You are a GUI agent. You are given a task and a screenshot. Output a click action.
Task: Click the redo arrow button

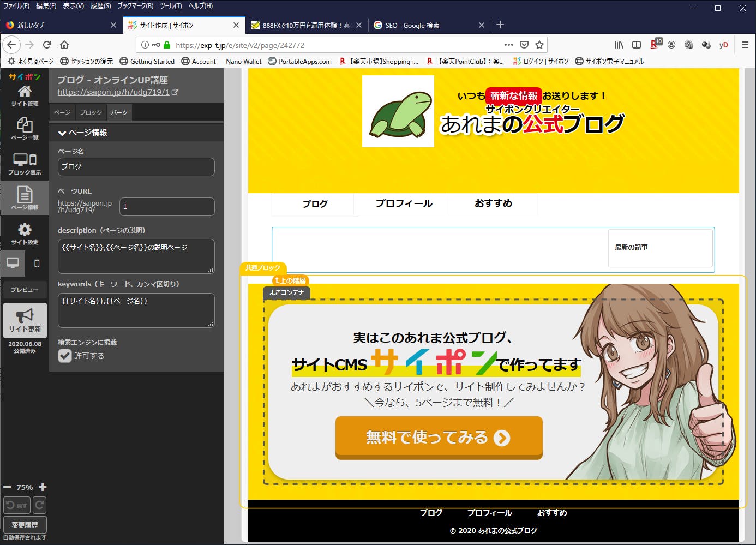tap(39, 505)
